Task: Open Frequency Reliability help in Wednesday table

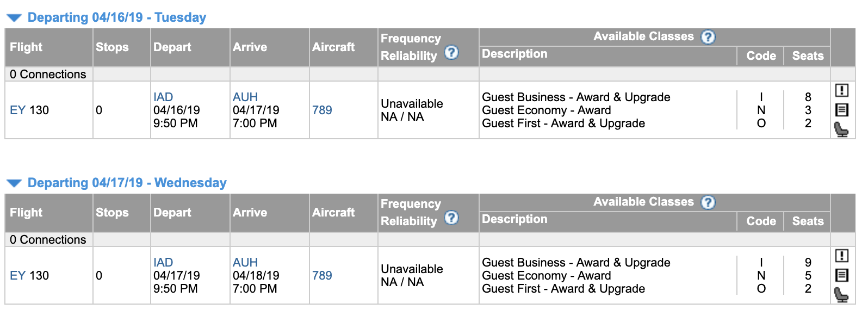Action: [x=451, y=218]
